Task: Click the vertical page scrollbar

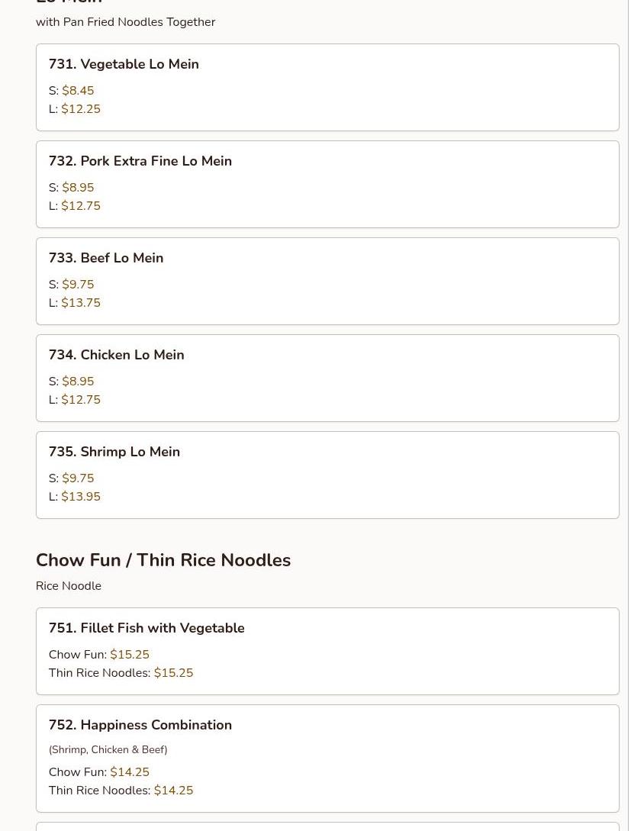Action: point(636,415)
